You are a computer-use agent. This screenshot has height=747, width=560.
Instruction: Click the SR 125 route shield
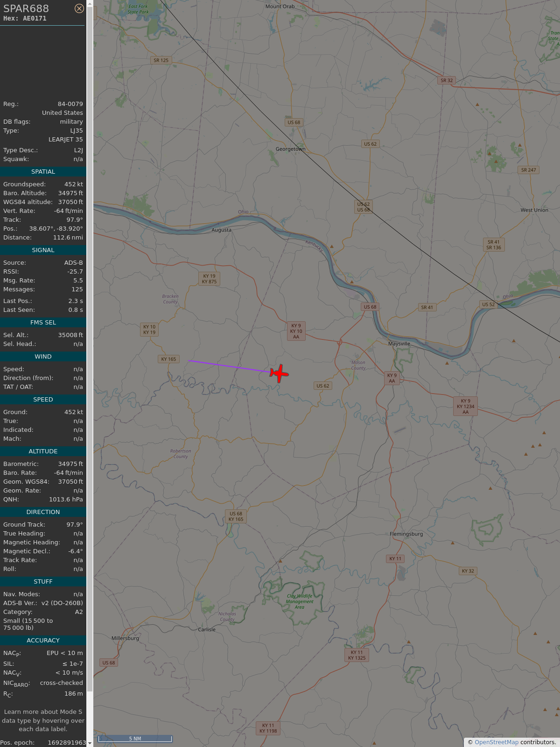[x=161, y=60]
